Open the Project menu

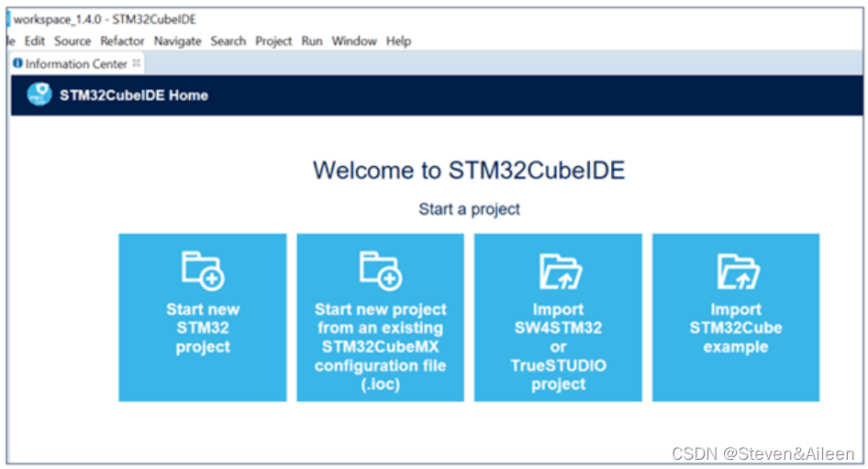(x=273, y=41)
